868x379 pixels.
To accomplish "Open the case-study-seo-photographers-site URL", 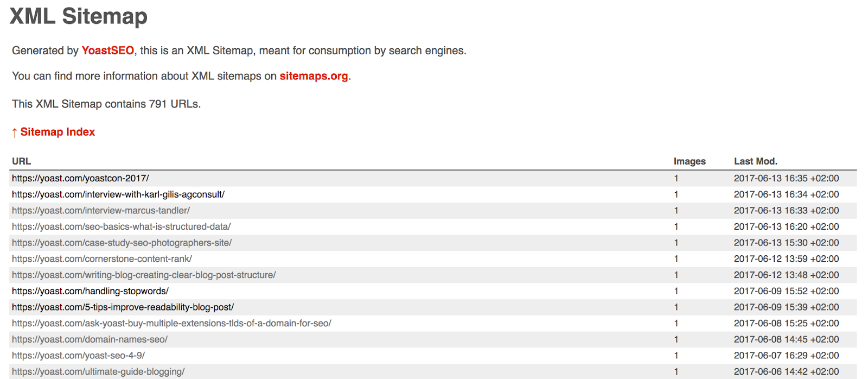I will [122, 243].
